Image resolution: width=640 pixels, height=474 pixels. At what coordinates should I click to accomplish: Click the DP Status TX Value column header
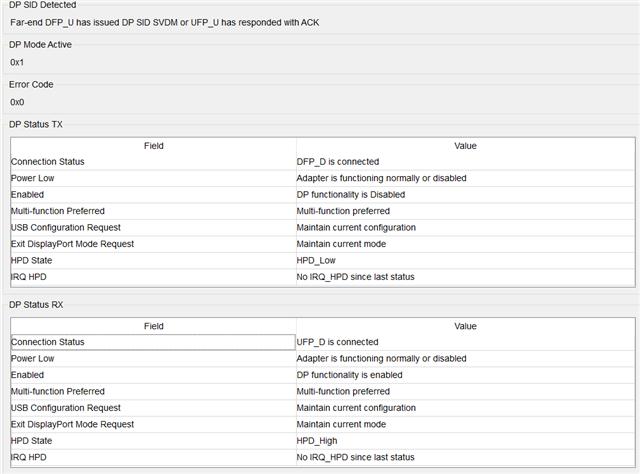click(x=465, y=146)
